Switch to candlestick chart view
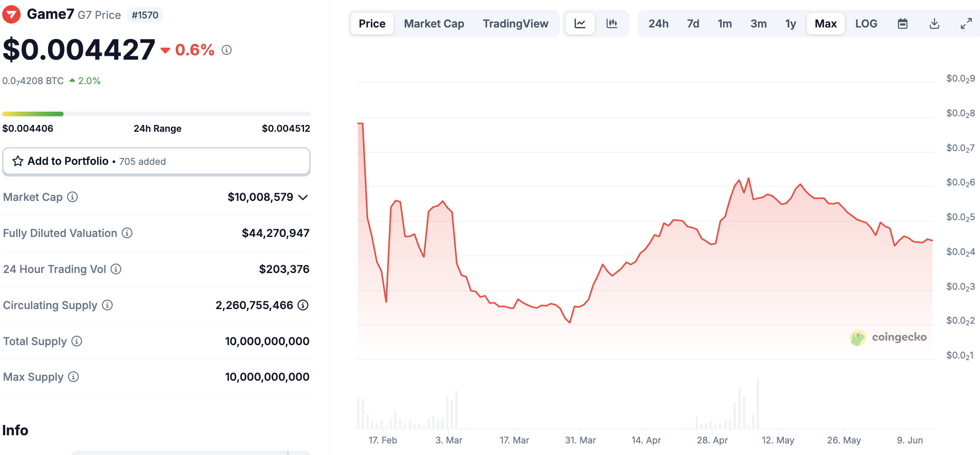 (x=612, y=24)
